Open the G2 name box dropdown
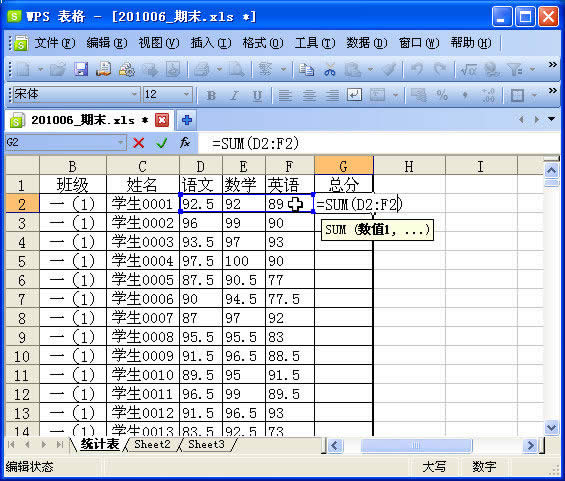565x481 pixels. tap(121, 142)
